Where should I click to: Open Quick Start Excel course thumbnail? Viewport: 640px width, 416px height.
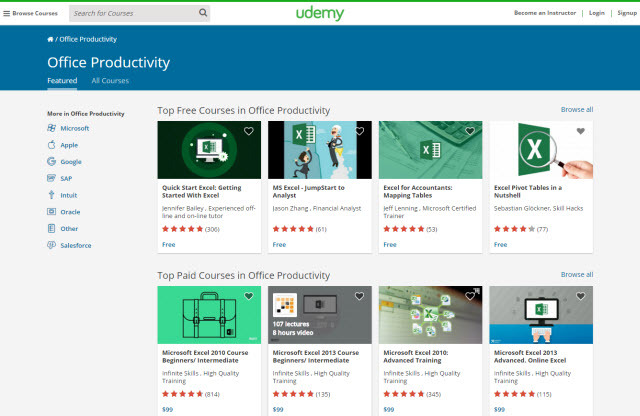pyautogui.click(x=209, y=150)
